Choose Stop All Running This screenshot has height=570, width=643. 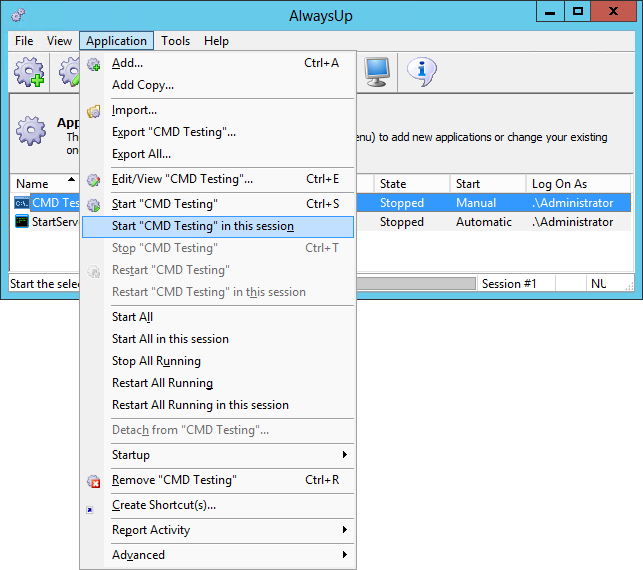point(218,361)
